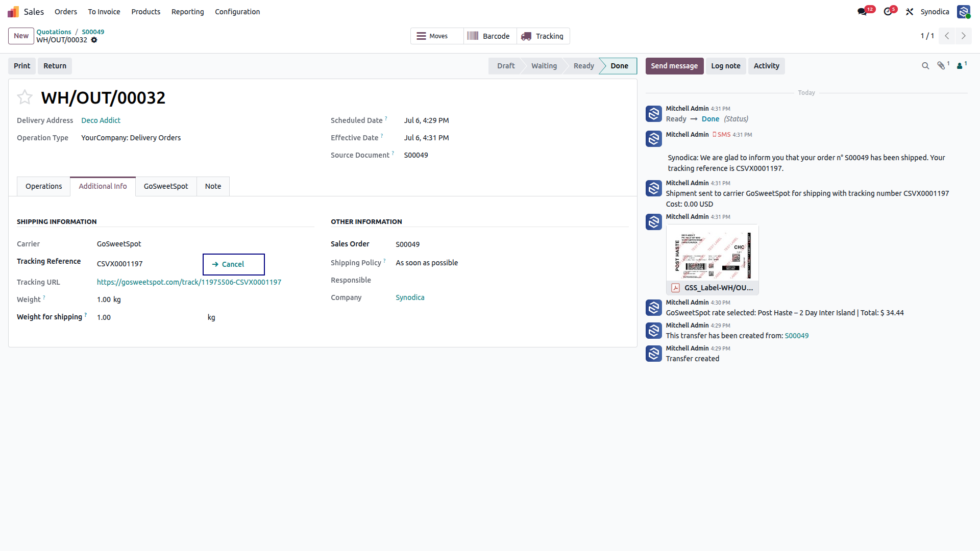Screen dimensions: 980x551
Task: Search messages with magnifier icon in chatter
Action: point(925,66)
